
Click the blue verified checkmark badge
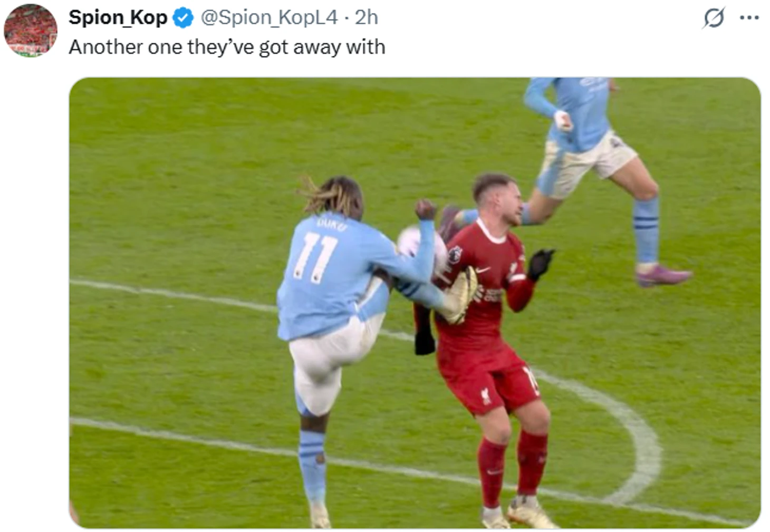(183, 18)
